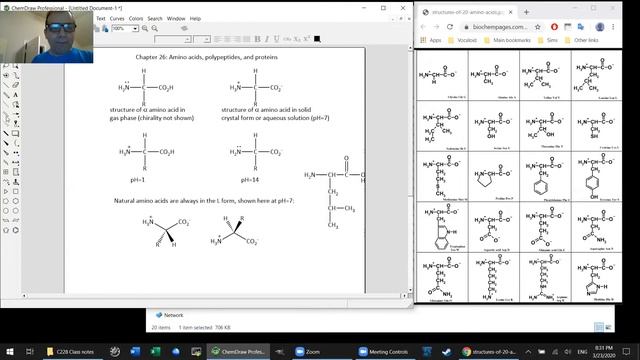
Task: Open the Text menu
Action: (x=101, y=19)
